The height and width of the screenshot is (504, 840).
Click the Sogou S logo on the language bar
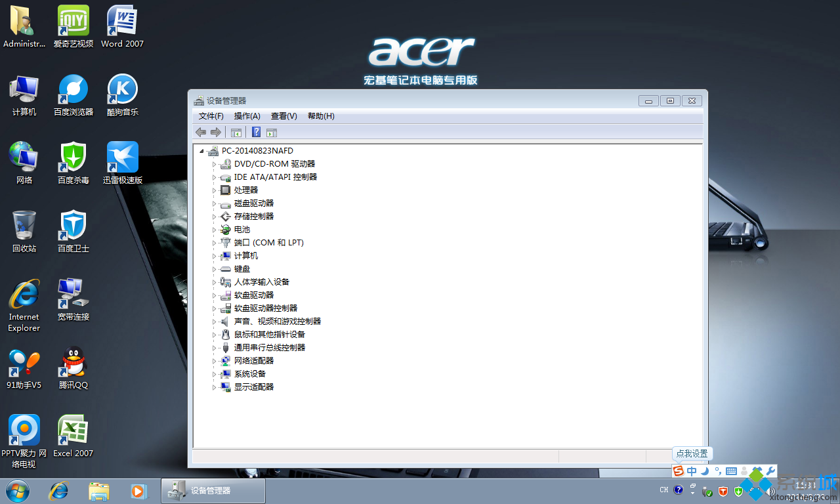coord(678,471)
